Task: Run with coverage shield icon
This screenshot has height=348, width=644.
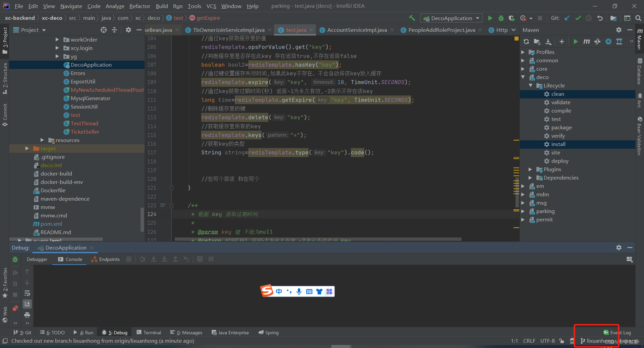Action: coord(512,18)
